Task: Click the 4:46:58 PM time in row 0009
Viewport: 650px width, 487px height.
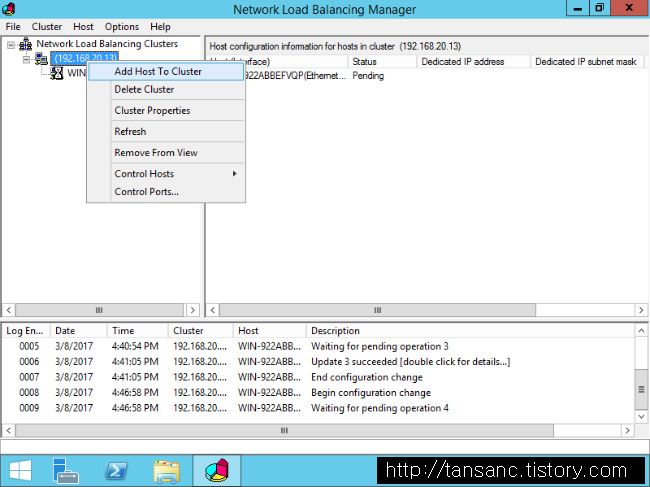Action: point(135,408)
